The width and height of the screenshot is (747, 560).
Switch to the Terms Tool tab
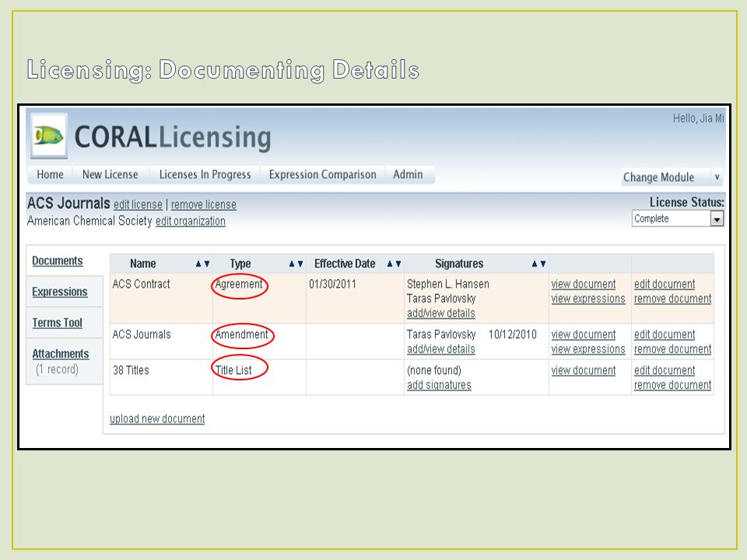click(x=57, y=323)
